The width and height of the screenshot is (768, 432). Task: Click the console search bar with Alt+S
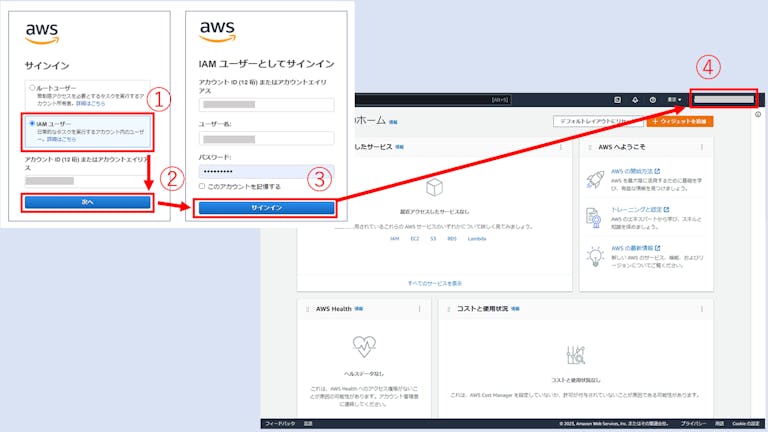pyautogui.click(x=433, y=100)
